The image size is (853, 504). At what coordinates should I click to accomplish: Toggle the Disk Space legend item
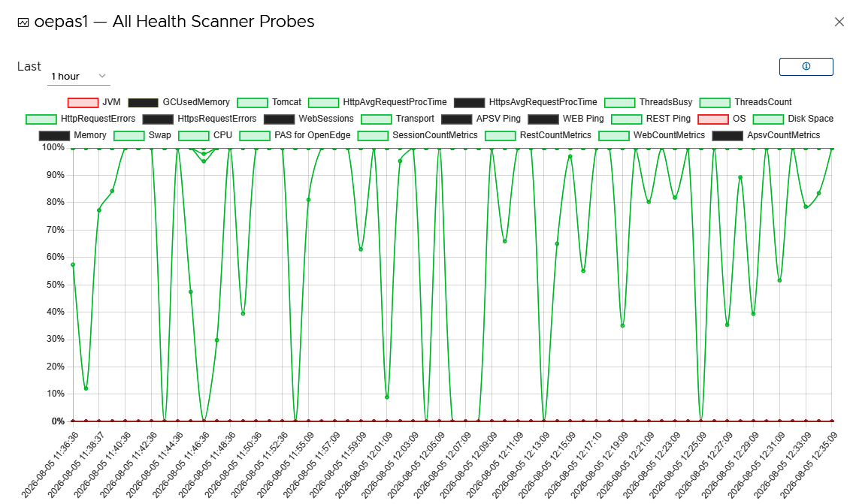(793, 119)
